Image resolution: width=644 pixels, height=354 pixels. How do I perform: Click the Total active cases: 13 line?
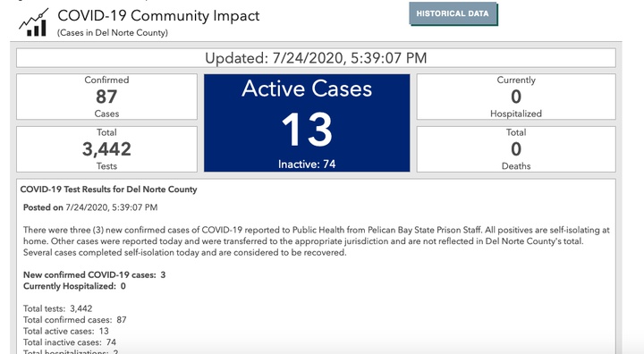pos(65,331)
